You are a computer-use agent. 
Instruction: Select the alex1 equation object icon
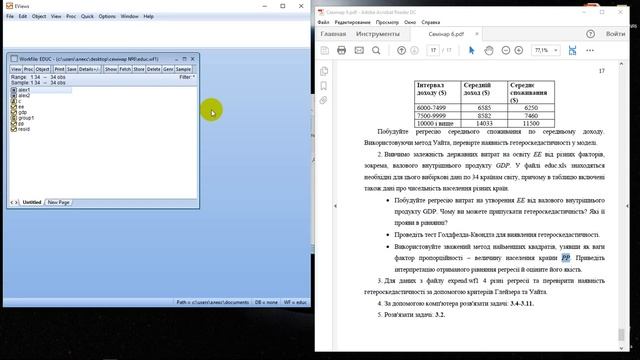pyautogui.click(x=14, y=90)
